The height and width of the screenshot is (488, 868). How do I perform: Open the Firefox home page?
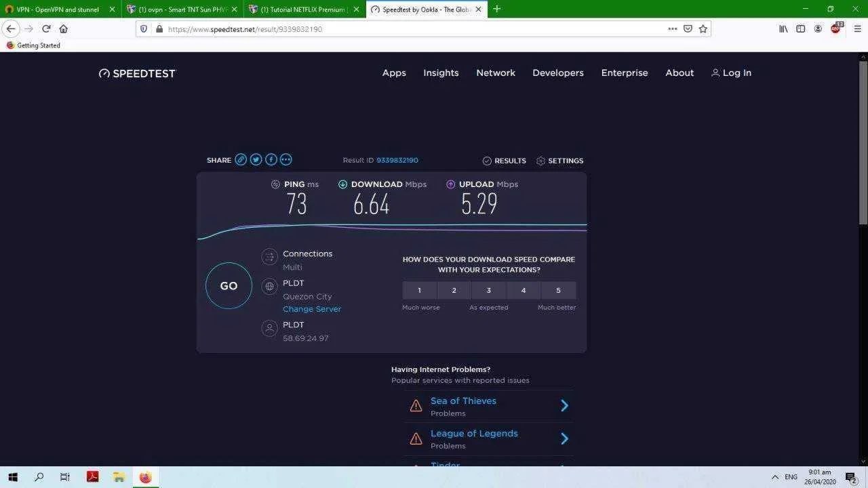click(64, 29)
